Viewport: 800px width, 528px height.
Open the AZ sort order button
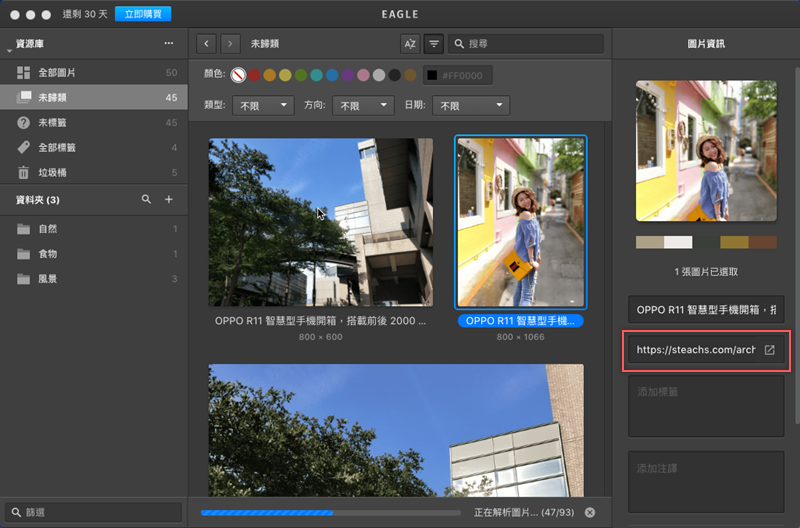(410, 44)
